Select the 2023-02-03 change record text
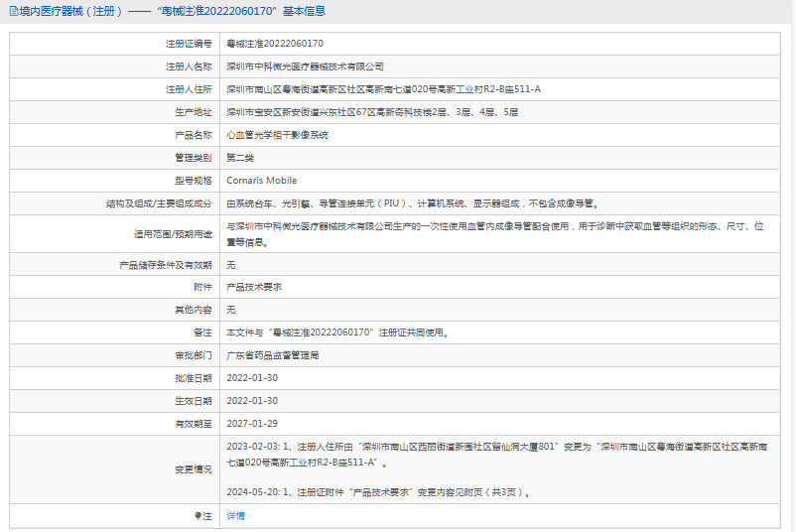This screenshot has height=532, width=796. point(497,455)
